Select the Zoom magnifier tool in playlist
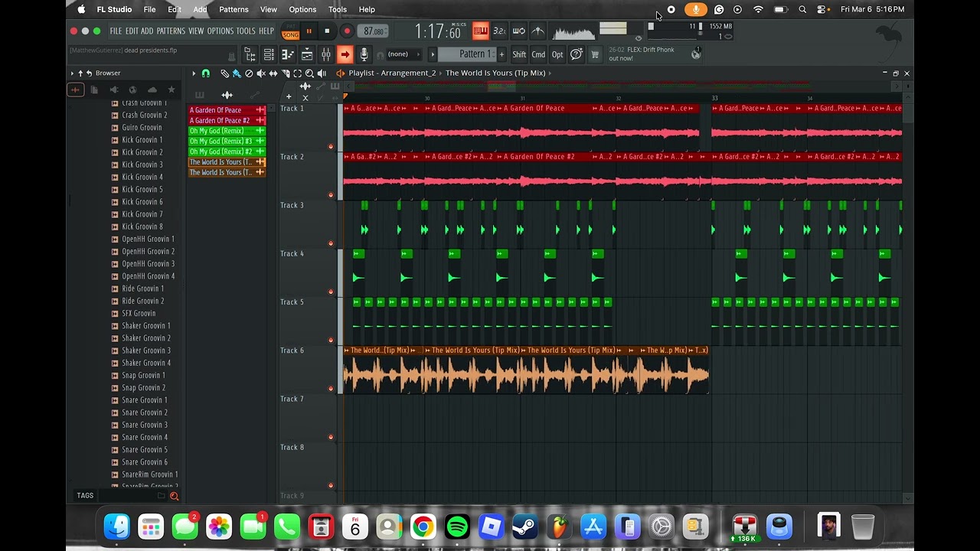This screenshot has width=980, height=551. 309,73
